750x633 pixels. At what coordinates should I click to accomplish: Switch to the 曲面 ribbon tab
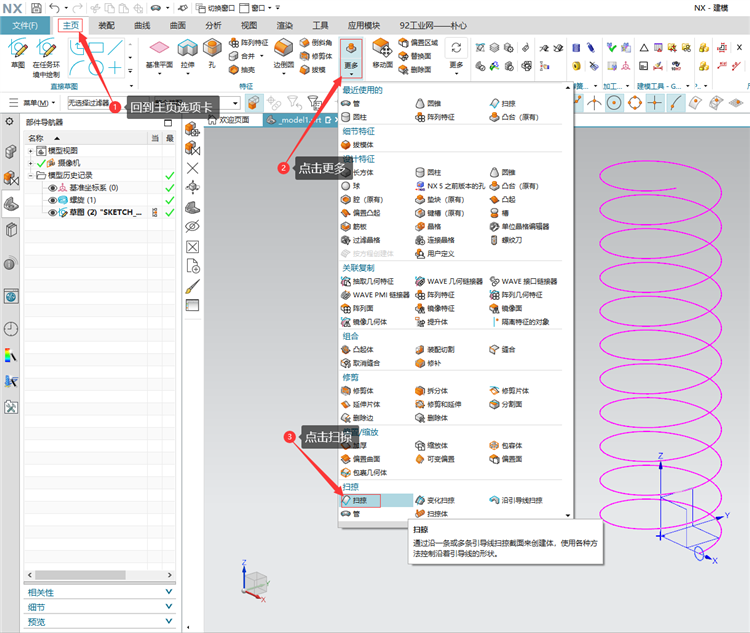tap(177, 25)
